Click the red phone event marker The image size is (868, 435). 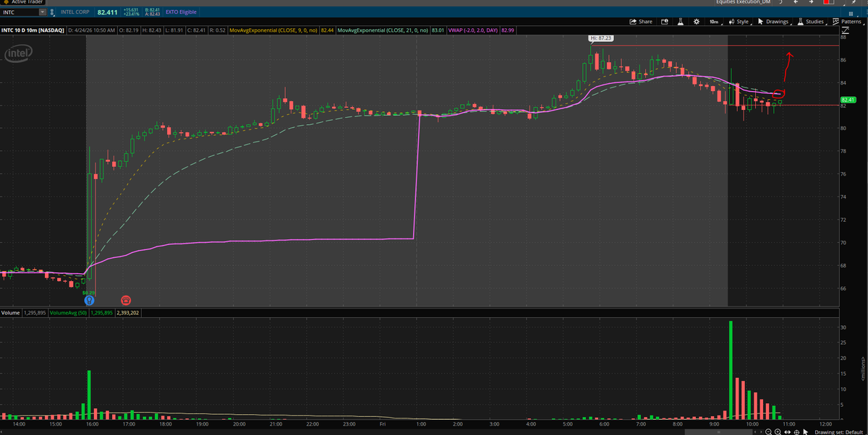[x=126, y=299]
